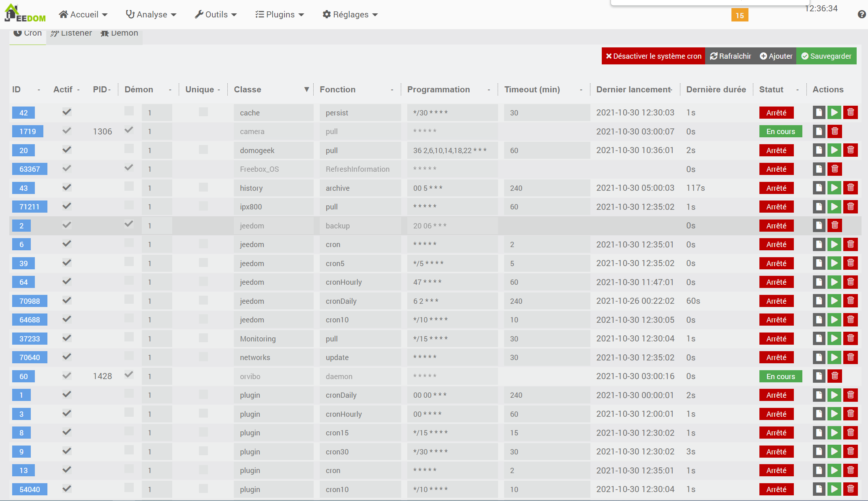Switch to the Listener tab
This screenshot has height=501, width=868.
point(72,33)
